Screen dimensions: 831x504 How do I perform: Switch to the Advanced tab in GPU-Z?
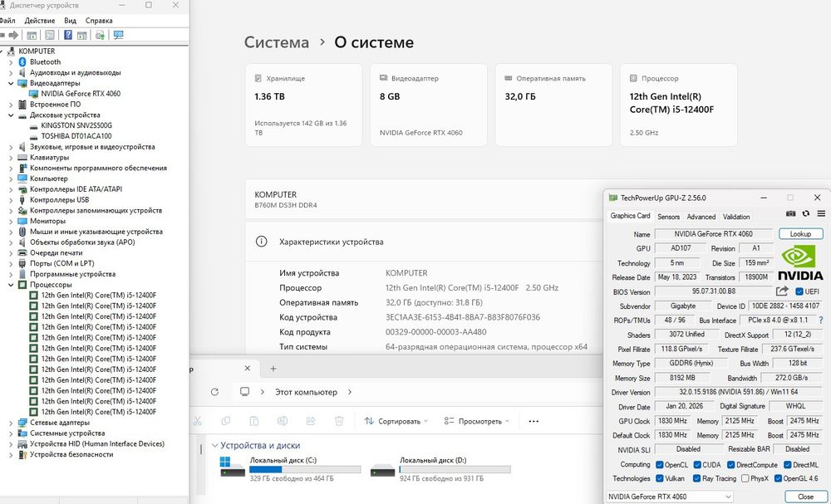701,217
